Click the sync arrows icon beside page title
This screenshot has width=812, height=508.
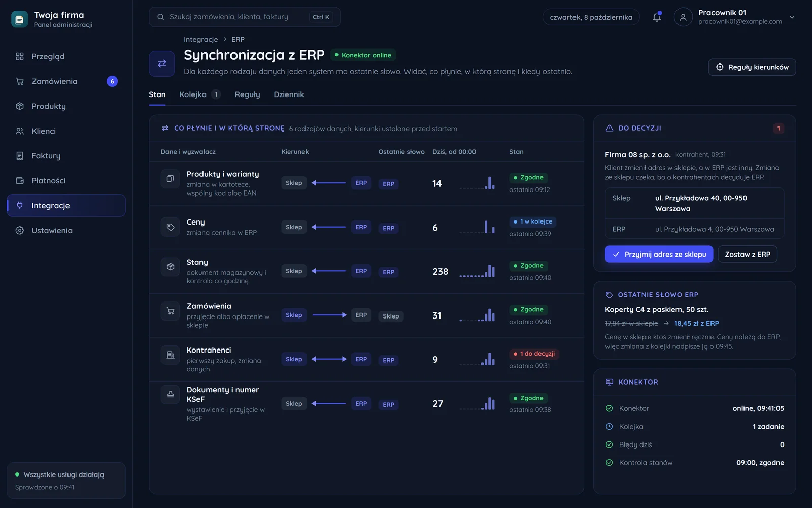pyautogui.click(x=162, y=63)
